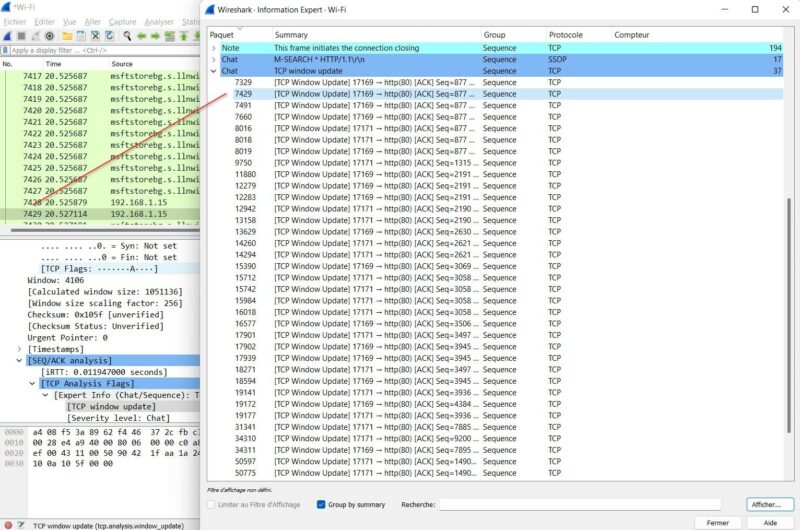Open the Analyser menu
The width and height of the screenshot is (800, 530).
(x=159, y=22)
